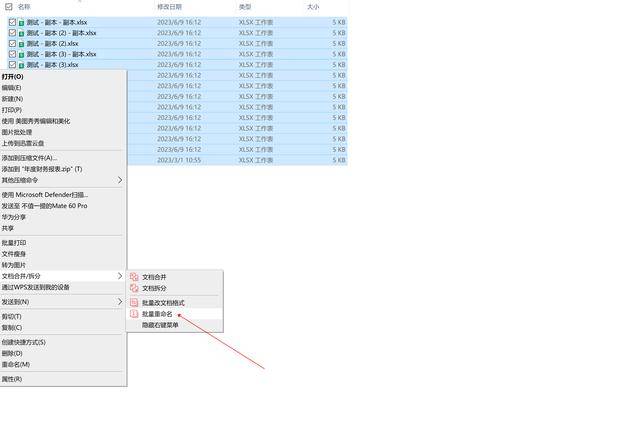Uncheck the checkbox for 测试 - 副本 (2) - 副本.xlsx
Image resolution: width=640 pixels, height=437 pixels.
click(x=12, y=33)
